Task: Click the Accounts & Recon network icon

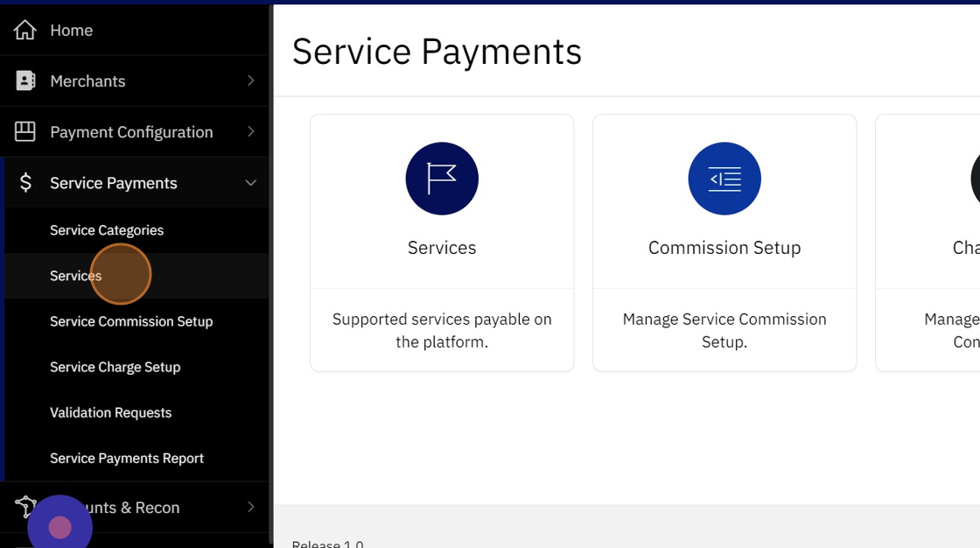Action: click(24, 506)
